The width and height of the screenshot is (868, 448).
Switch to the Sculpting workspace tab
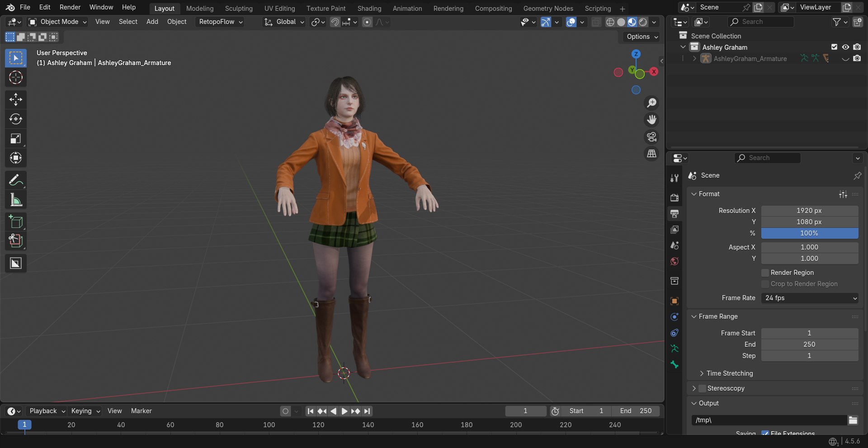[239, 9]
